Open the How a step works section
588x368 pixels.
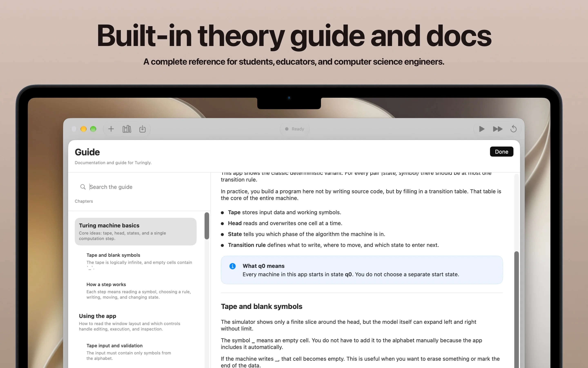coord(139,291)
